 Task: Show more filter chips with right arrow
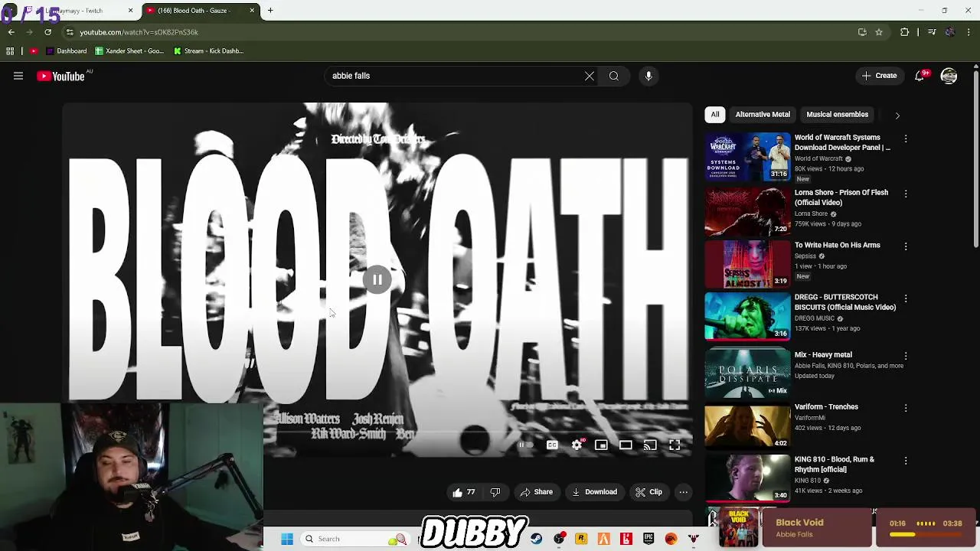(897, 116)
